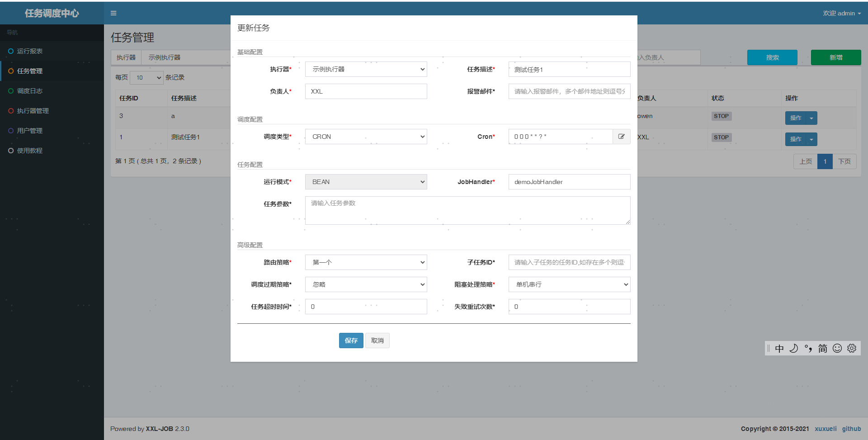The image size is (868, 440).
Task: Toggle the sidebar hamburger menu icon
Action: pos(113,13)
